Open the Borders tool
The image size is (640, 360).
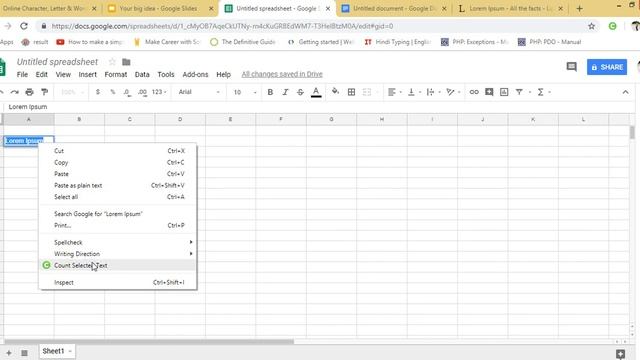(x=351, y=92)
